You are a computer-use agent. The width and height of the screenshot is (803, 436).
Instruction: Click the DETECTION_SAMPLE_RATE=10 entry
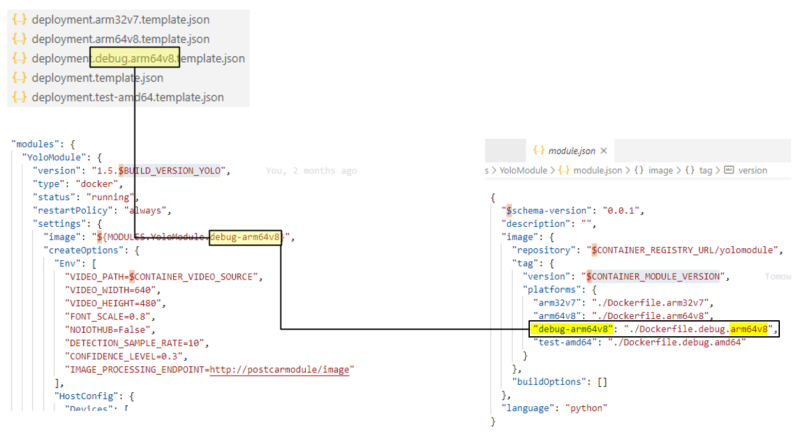tap(136, 343)
